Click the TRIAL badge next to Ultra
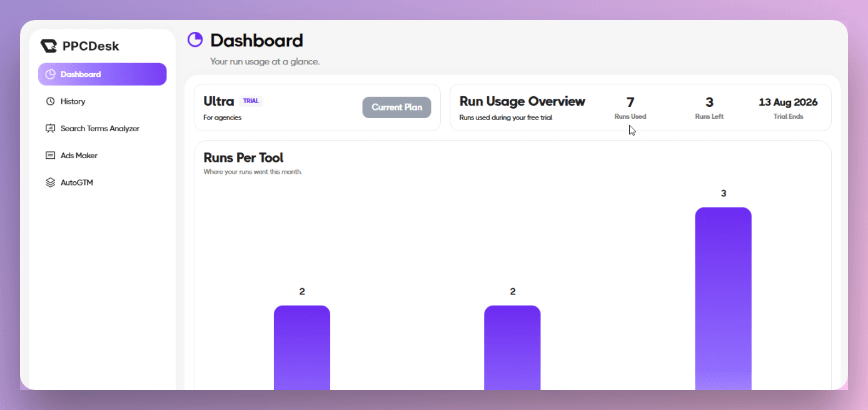Viewport: 868px width, 410px height. pos(251,101)
